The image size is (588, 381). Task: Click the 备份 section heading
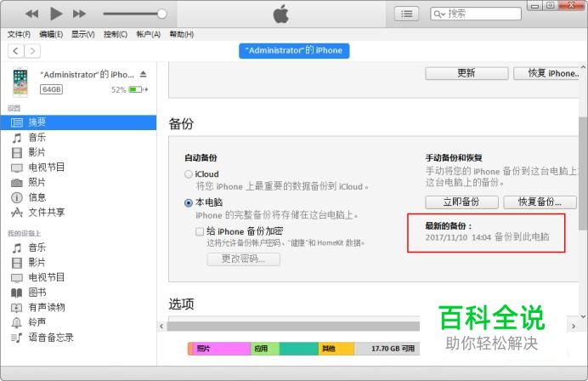point(181,123)
